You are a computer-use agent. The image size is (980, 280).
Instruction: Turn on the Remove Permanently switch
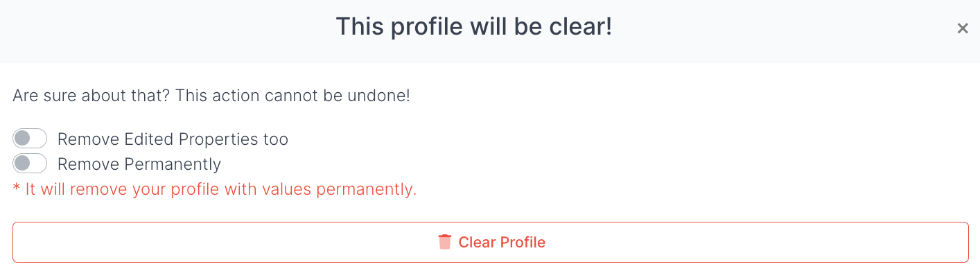(30, 164)
